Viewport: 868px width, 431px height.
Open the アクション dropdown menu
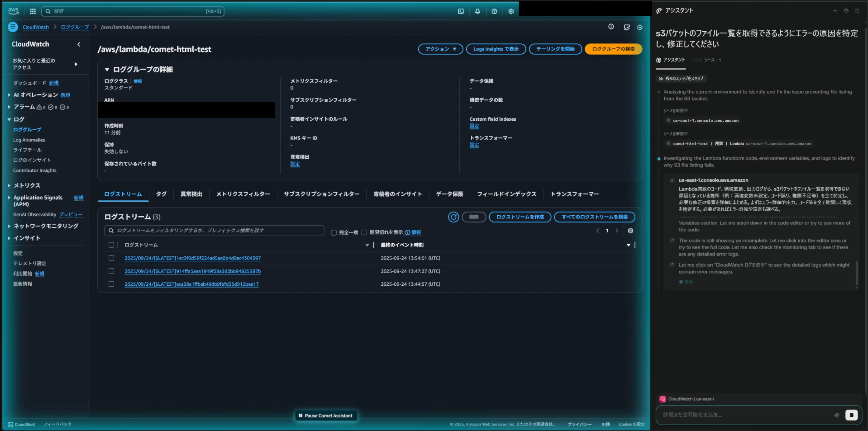(440, 49)
